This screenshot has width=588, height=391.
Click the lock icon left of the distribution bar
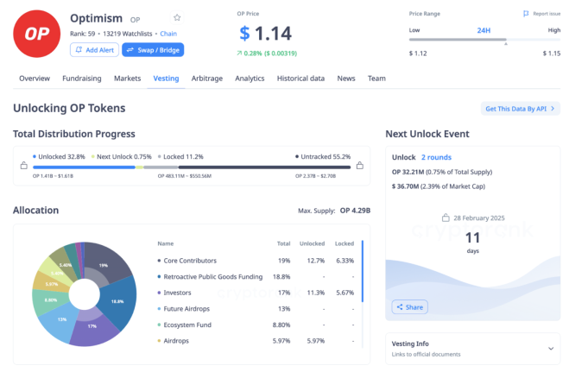pos(24,166)
